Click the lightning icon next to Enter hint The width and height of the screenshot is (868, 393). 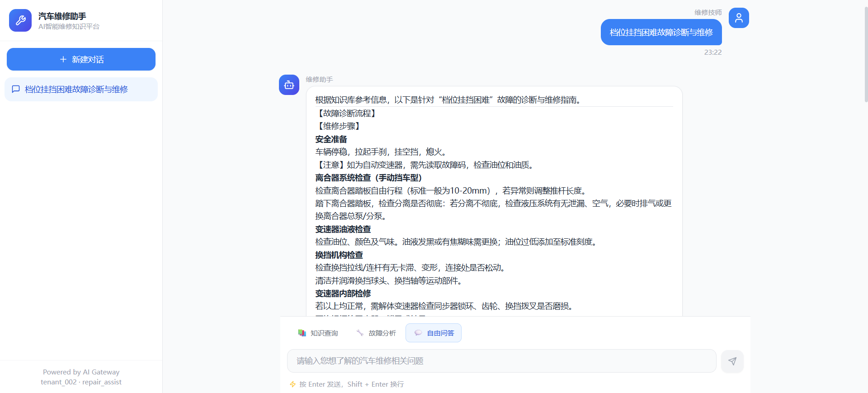pos(292,384)
